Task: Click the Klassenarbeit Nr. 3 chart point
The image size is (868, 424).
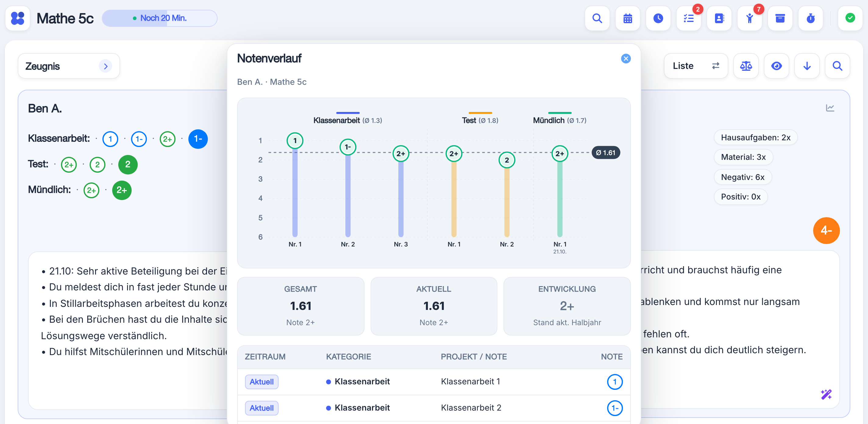Action: tap(401, 154)
